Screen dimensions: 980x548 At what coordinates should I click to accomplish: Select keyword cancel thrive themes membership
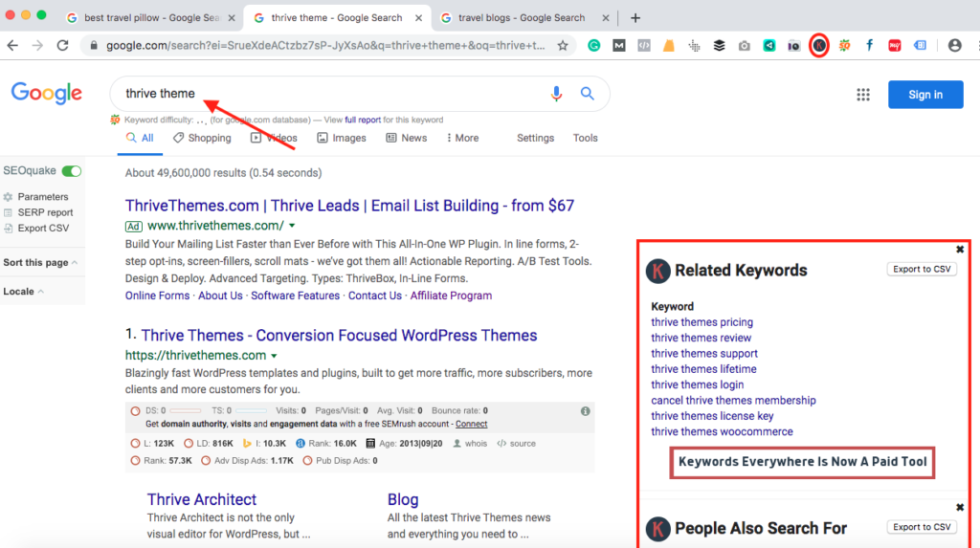pos(733,401)
